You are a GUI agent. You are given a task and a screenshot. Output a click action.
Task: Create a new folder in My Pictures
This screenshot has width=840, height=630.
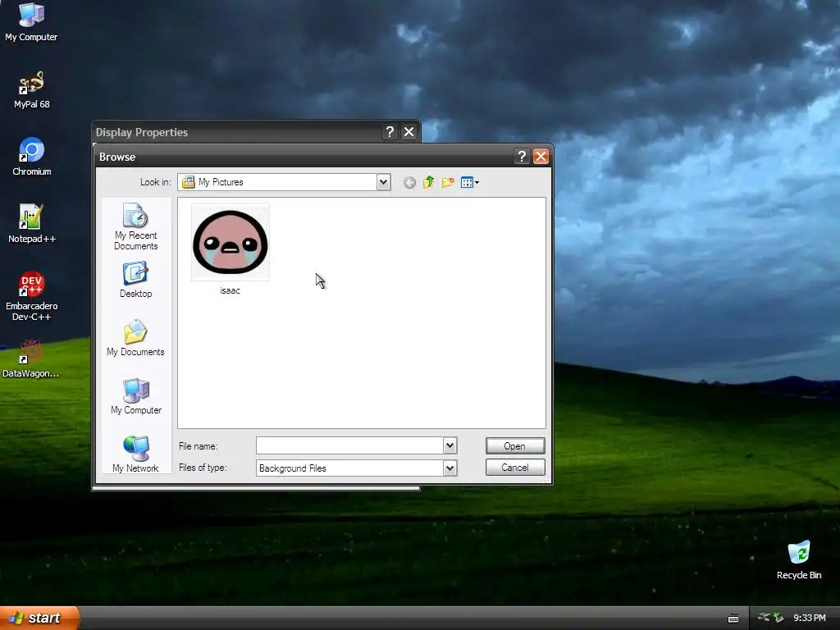(x=448, y=183)
